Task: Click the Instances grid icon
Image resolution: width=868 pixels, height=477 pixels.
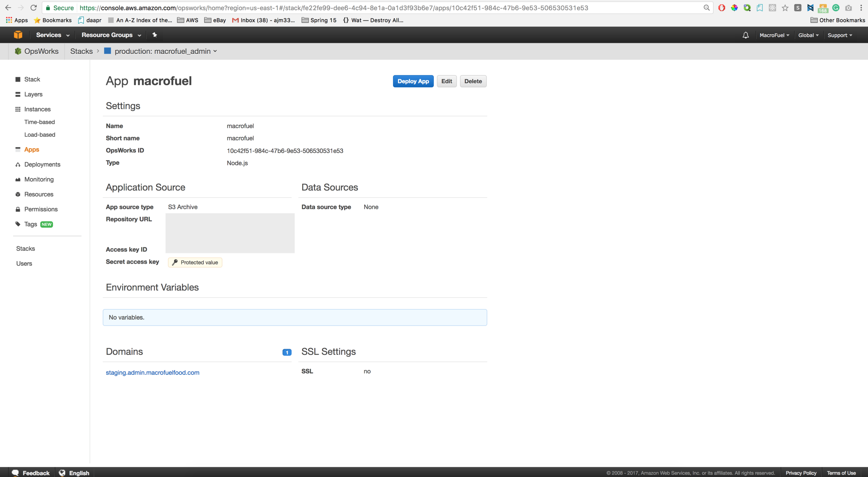Action: point(18,109)
